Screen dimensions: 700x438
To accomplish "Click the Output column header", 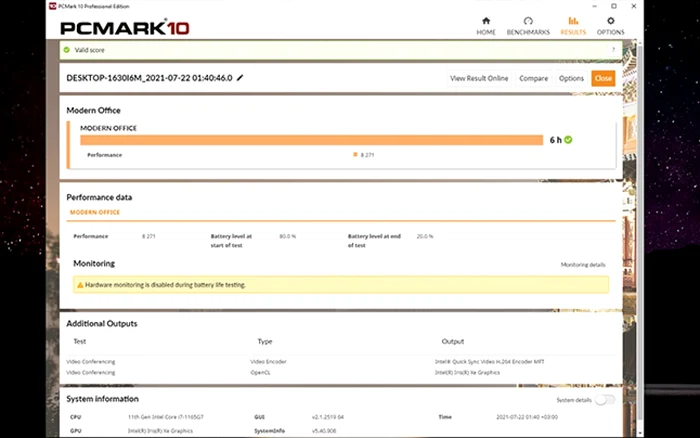I will point(453,342).
